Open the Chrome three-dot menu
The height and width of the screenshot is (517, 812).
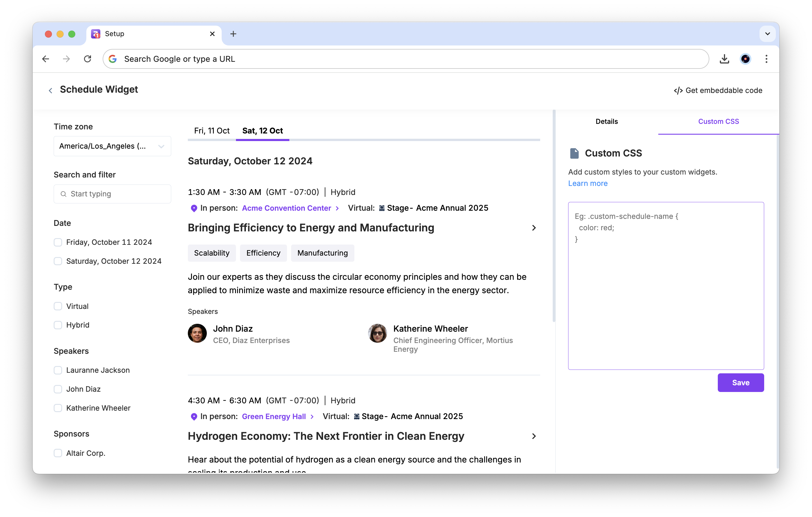pyautogui.click(x=766, y=59)
